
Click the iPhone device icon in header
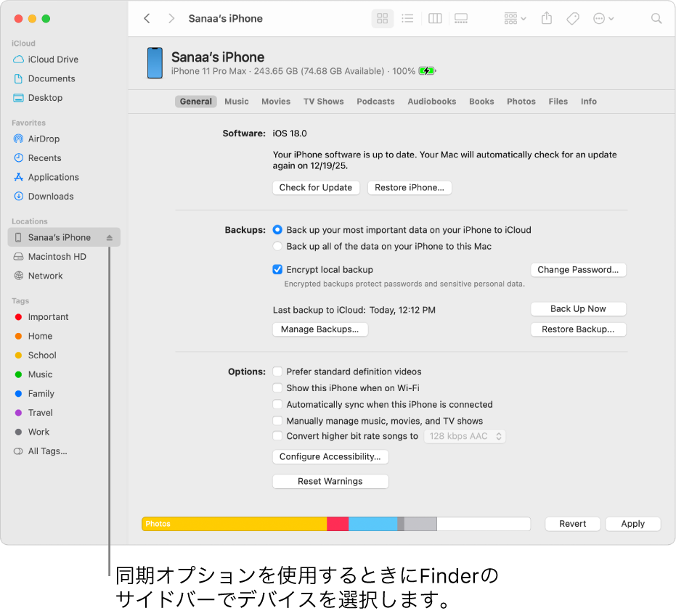coord(155,63)
